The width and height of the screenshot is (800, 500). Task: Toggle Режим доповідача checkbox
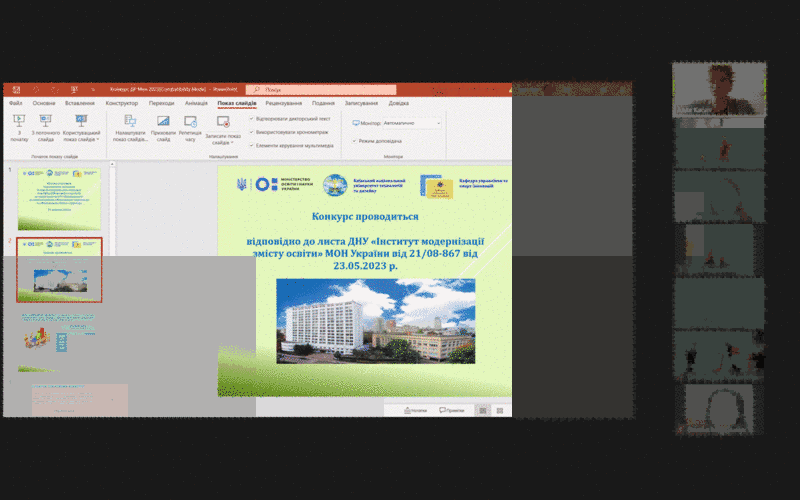pos(355,141)
